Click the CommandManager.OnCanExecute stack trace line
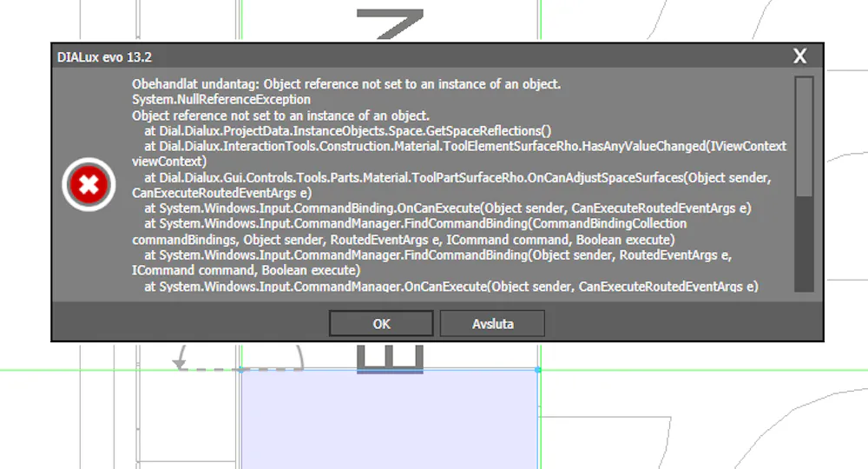The height and width of the screenshot is (469, 868). click(451, 287)
